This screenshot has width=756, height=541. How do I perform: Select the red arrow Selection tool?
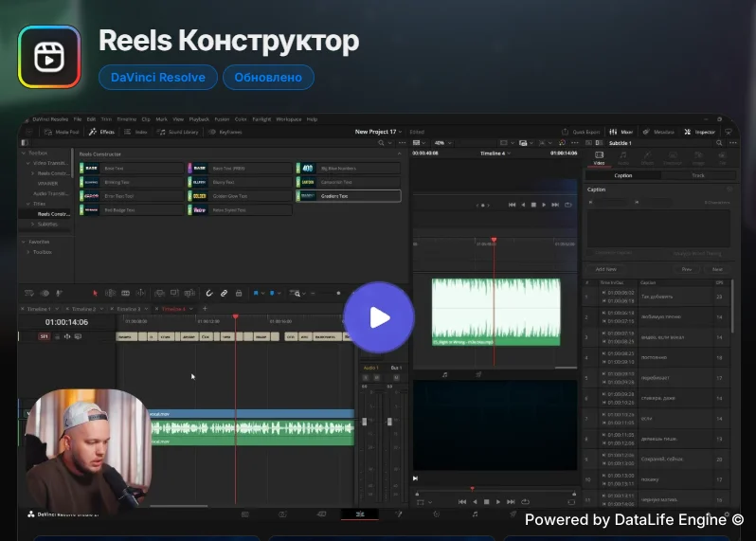click(95, 293)
